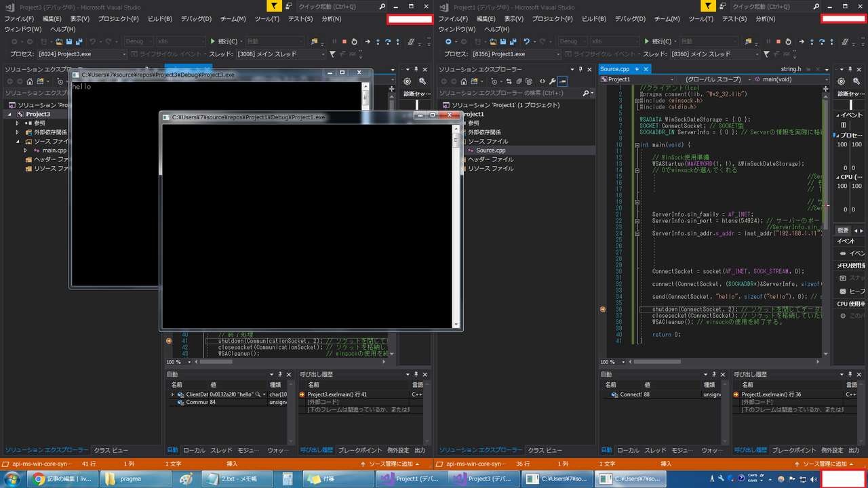868x488 pixels.
Task: Click Show All Files icon in Project1 Solution Explorer
Action: point(529,81)
